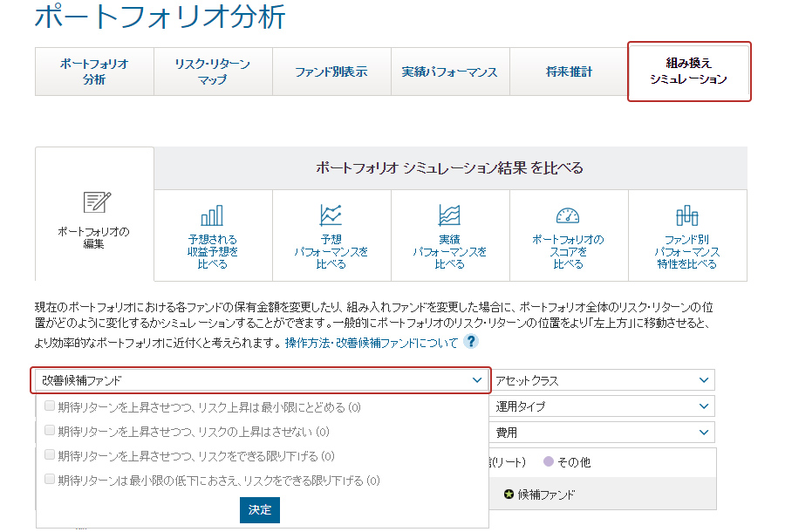This screenshot has width=785, height=532.
Task: Click the purple その他 legend dot
Action: pos(549,461)
